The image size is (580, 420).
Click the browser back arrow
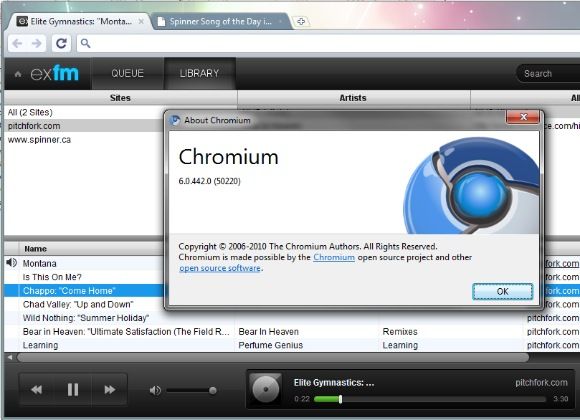pyautogui.click(x=17, y=44)
